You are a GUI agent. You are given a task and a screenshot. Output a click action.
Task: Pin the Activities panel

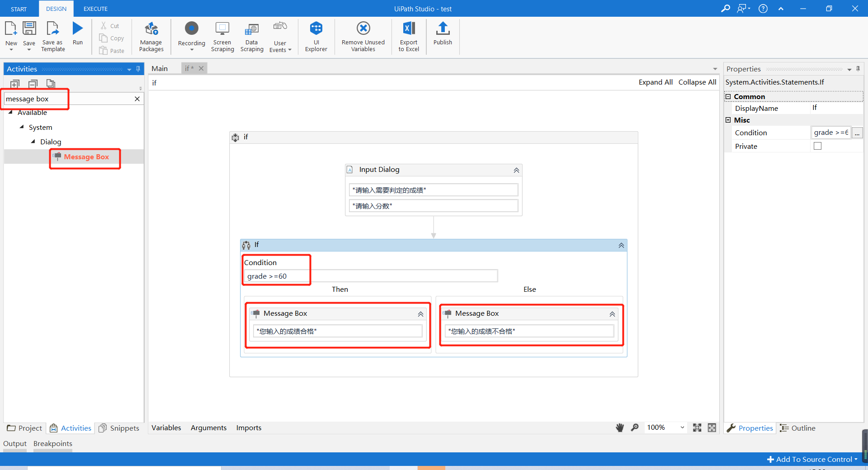pos(138,69)
